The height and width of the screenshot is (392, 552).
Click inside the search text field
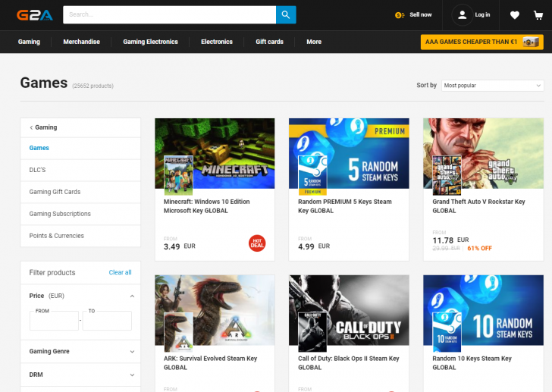point(169,14)
